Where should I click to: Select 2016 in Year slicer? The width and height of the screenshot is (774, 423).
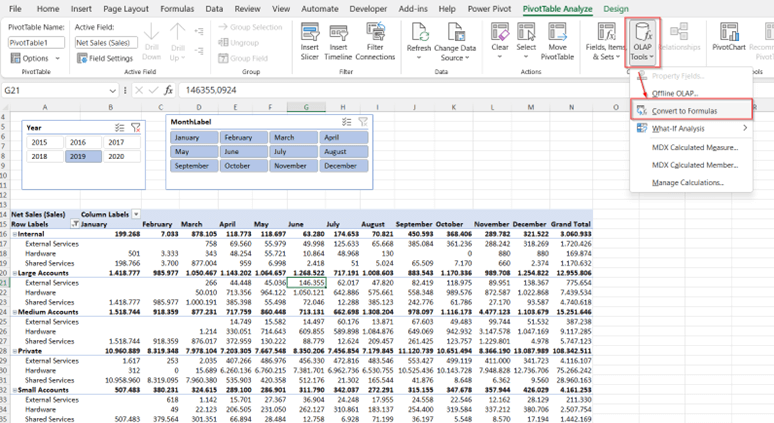coord(83,142)
